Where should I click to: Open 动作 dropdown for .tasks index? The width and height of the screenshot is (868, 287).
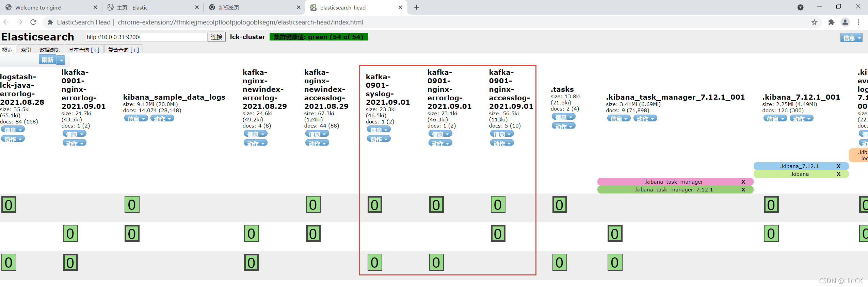[564, 126]
